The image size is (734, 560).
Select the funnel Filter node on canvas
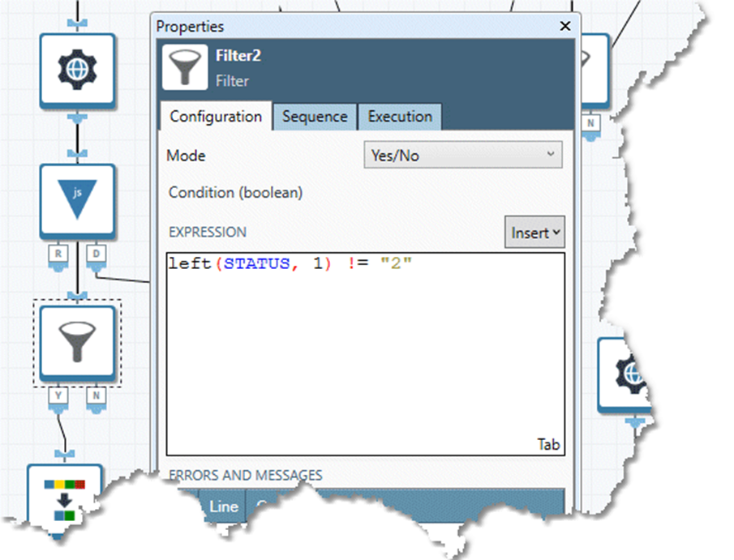(77, 341)
